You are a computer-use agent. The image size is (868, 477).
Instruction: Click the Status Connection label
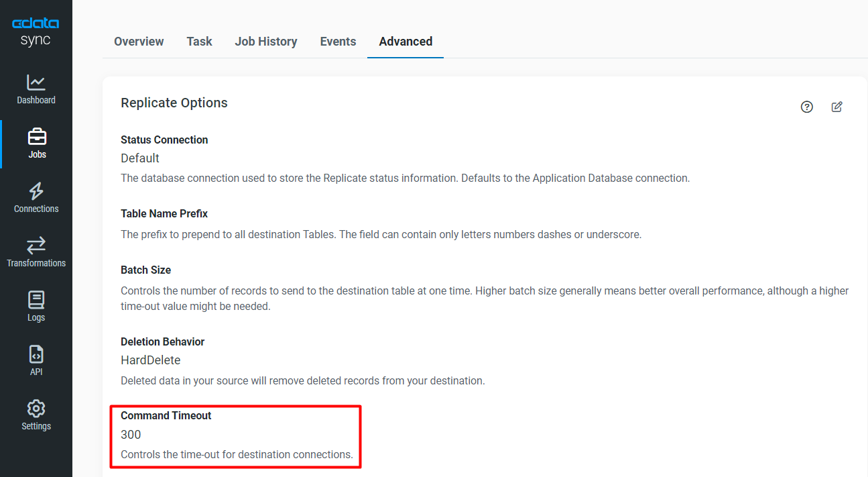pyautogui.click(x=164, y=140)
